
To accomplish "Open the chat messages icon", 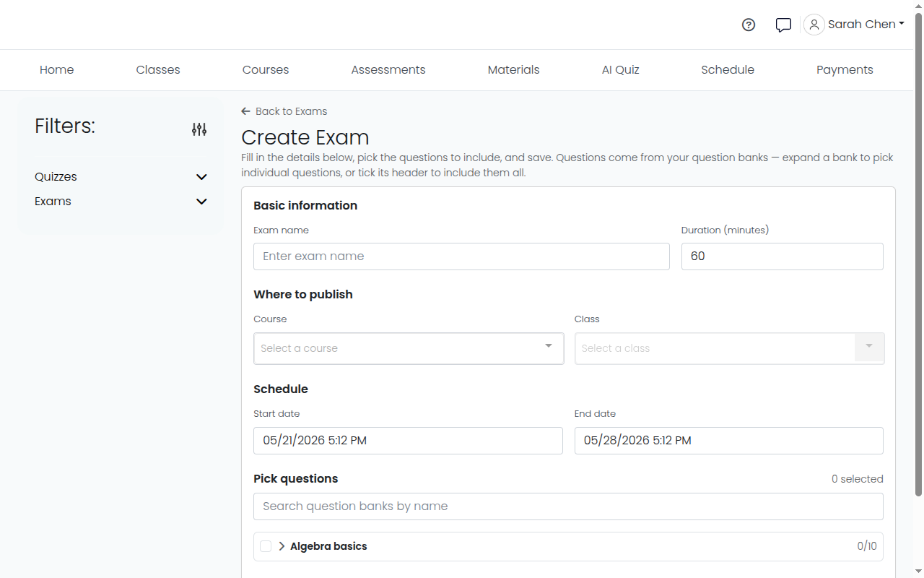I will [x=783, y=25].
